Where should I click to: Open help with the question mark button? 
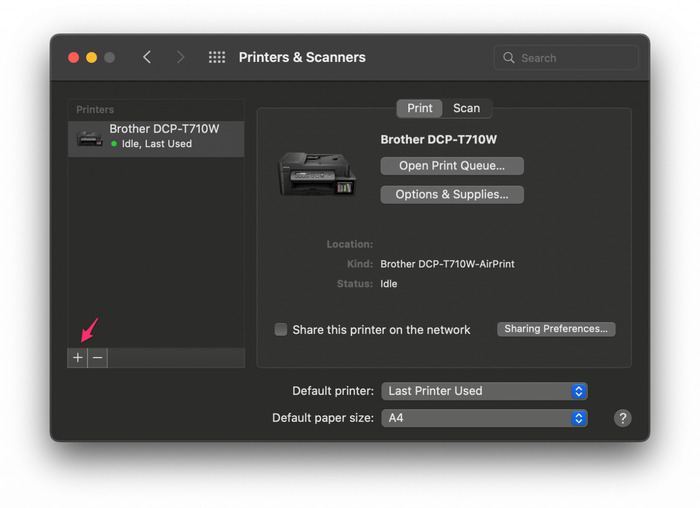click(622, 418)
